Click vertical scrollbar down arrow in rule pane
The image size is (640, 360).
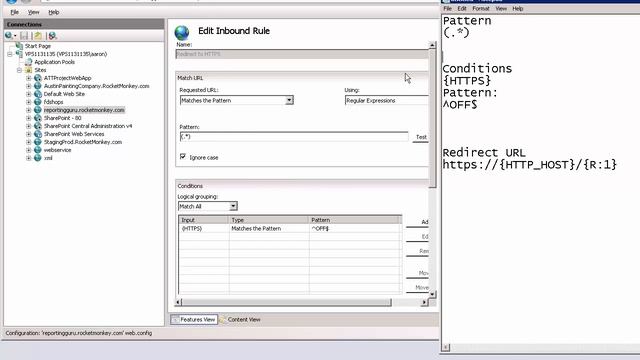[x=432, y=294]
